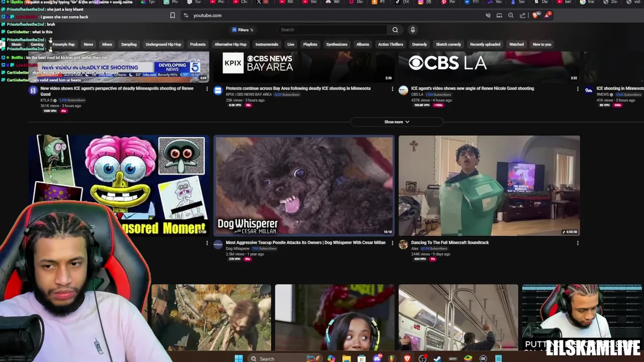
Task: Click the site settings icon before youtube.com
Action: 187,16
